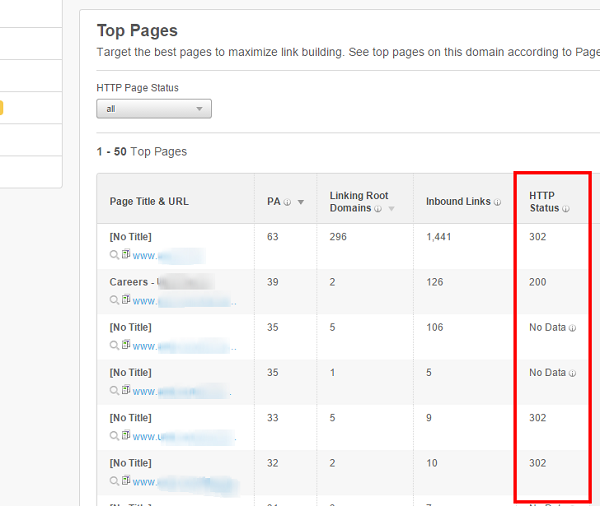Click magnifier icon in the PA 63 row
The height and width of the screenshot is (506, 600).
(114, 255)
